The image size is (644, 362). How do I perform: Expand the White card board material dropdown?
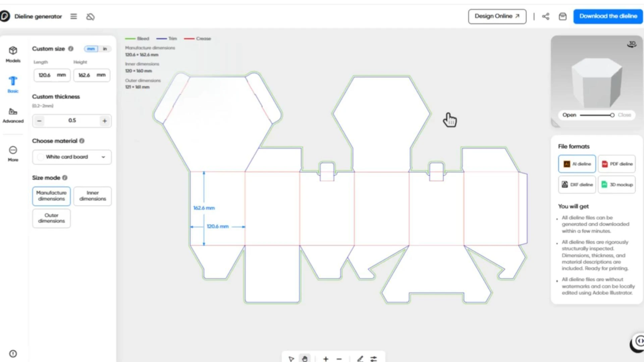[x=72, y=157]
